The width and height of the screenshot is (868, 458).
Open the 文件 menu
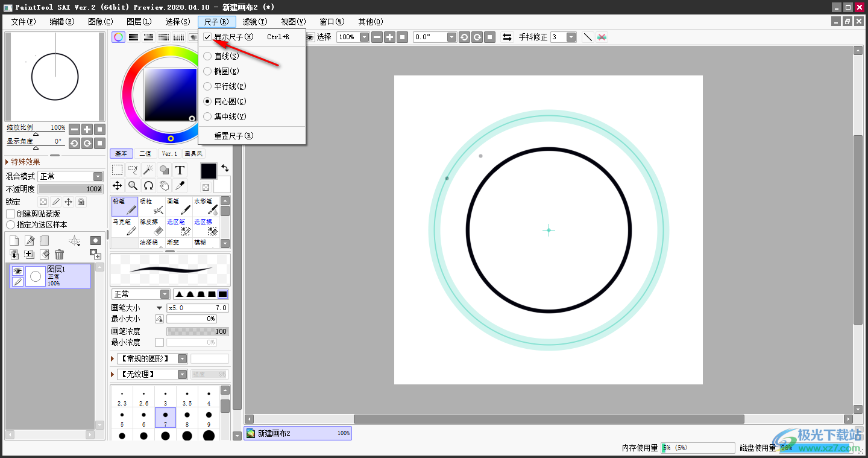point(24,22)
